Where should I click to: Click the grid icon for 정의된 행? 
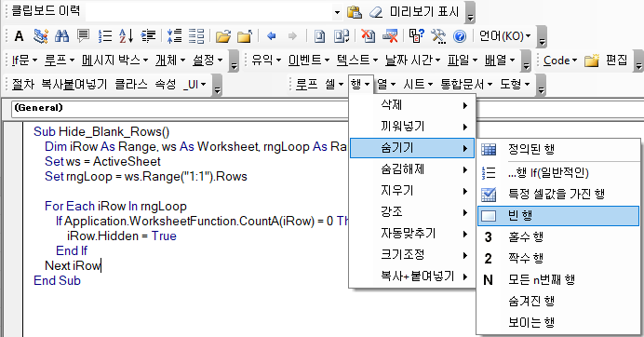tap(489, 149)
